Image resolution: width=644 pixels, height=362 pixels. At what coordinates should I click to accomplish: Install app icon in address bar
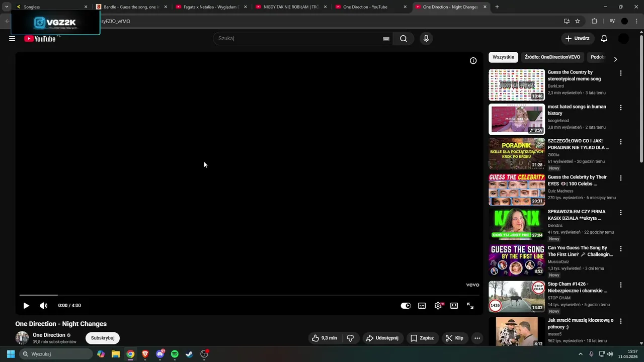click(x=567, y=21)
